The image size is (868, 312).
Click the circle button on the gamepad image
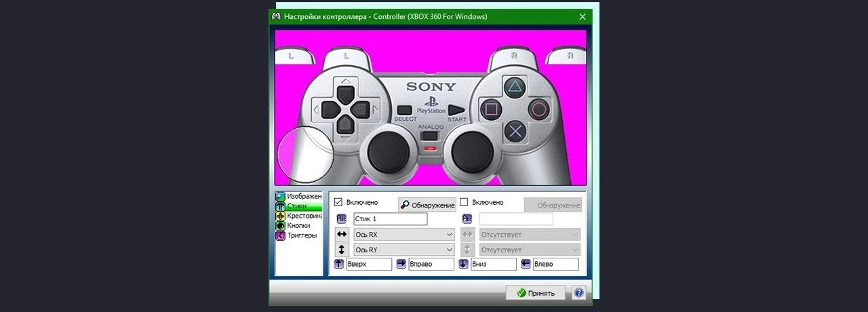tap(539, 108)
